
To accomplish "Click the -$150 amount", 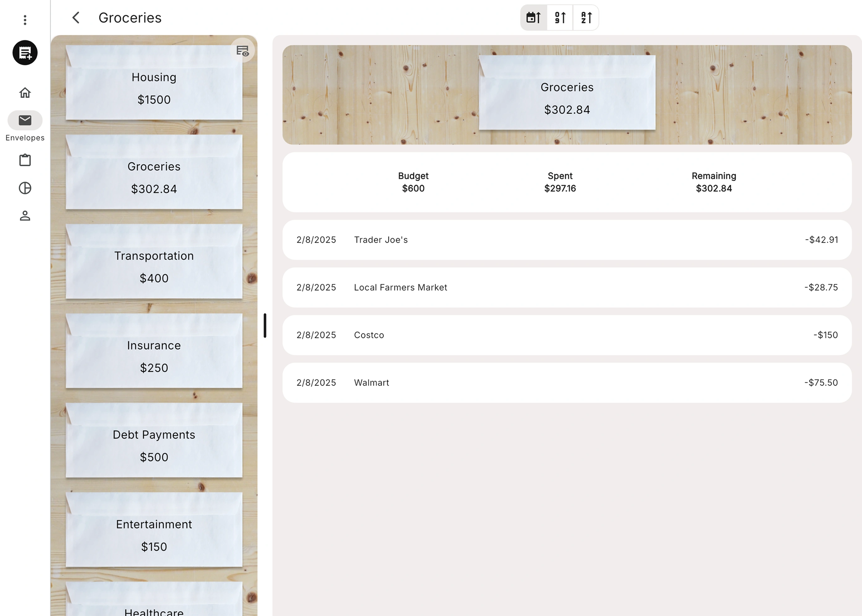I will [826, 335].
